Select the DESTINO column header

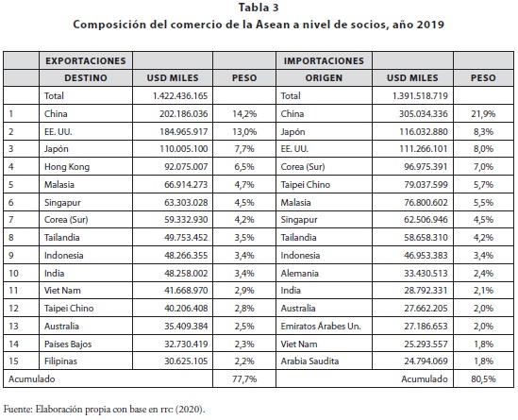click(86, 78)
